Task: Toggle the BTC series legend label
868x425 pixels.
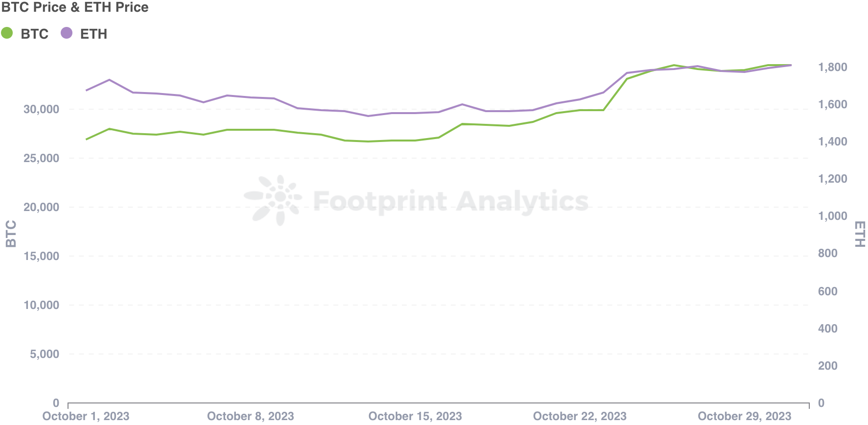Action: tap(35, 34)
